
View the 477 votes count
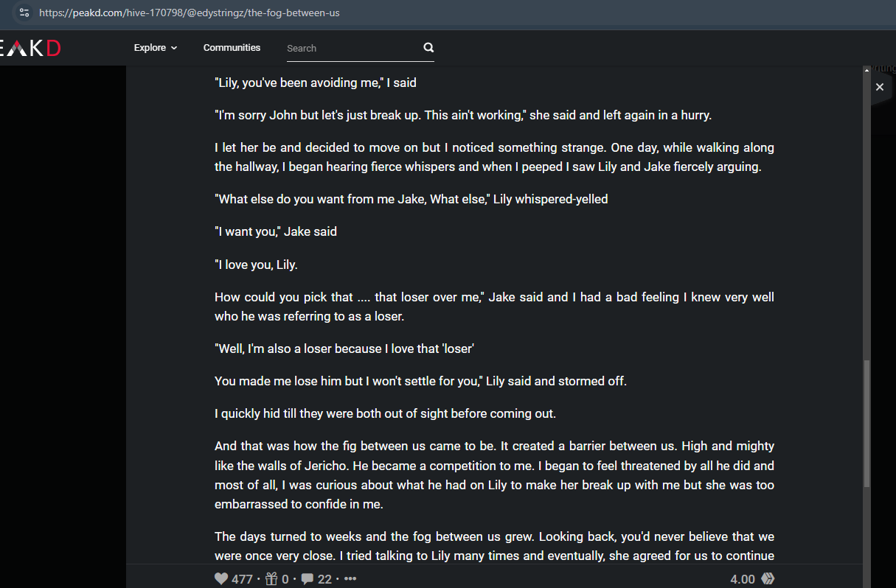[242, 579]
